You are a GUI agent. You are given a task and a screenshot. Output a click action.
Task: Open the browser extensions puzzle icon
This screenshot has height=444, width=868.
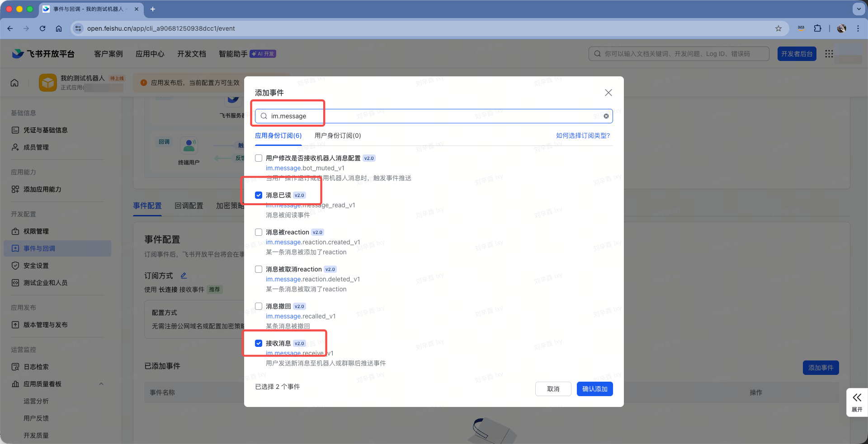(x=817, y=28)
